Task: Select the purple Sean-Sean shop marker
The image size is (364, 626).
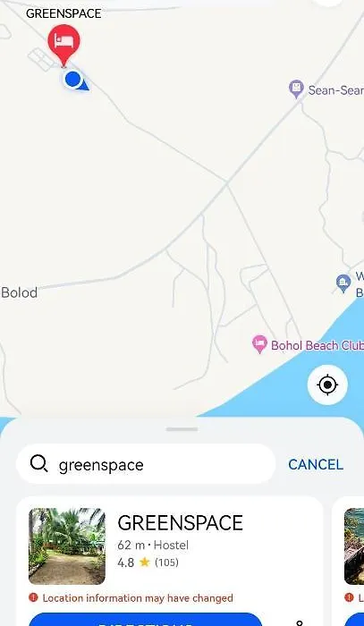Action: coord(296,89)
